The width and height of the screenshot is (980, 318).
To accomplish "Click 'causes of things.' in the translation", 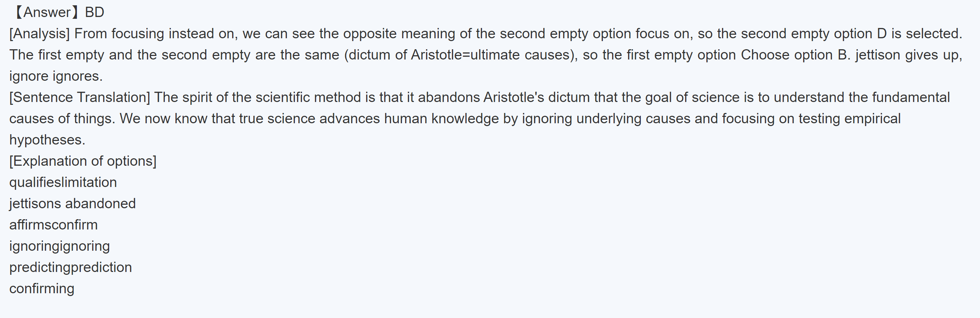I will 62,119.
